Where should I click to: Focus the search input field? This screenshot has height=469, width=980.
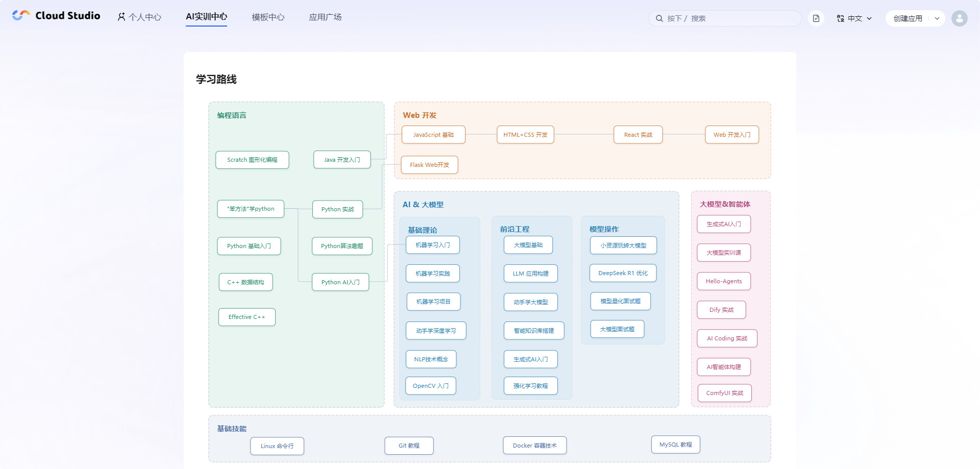725,18
